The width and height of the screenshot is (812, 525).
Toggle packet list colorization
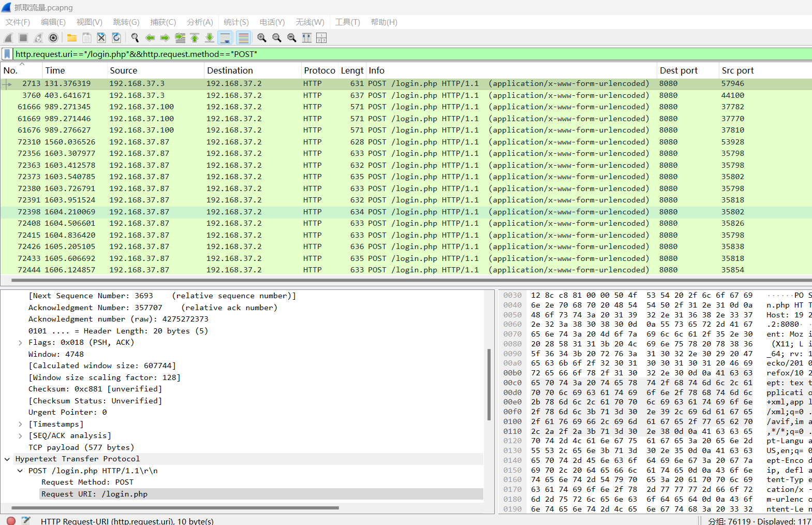point(243,38)
